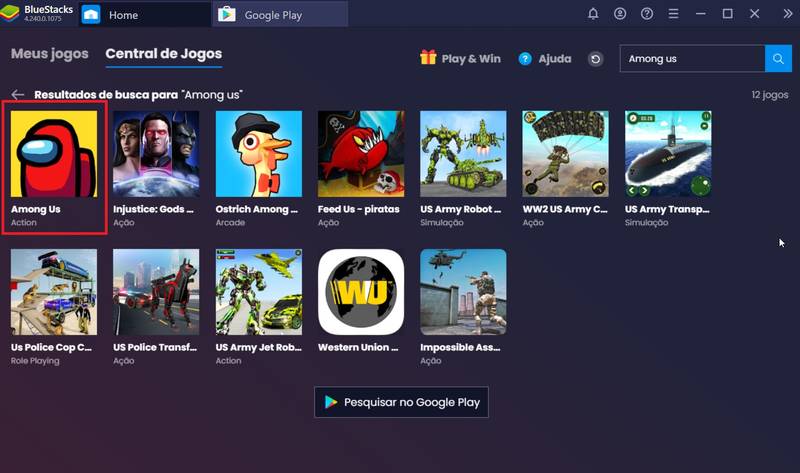Click the Google Play tab bag icon
The image size is (800, 473).
pos(227,14)
